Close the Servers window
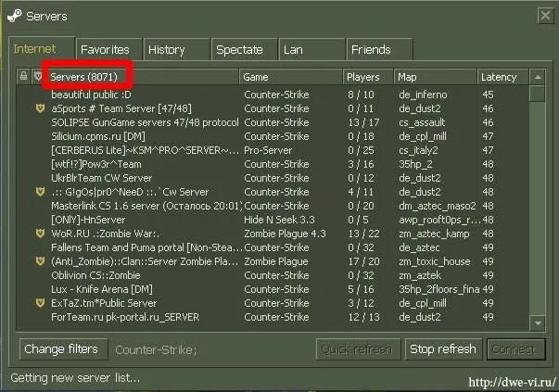 coord(545,16)
